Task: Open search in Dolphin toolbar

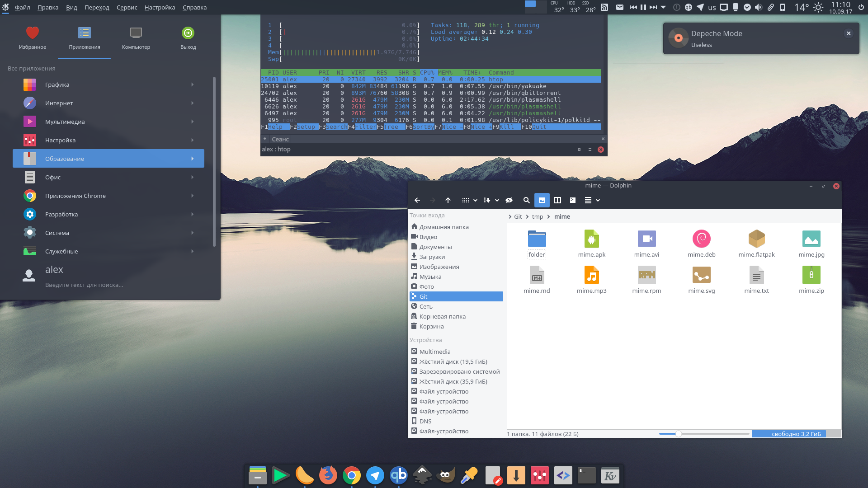Action: (526, 200)
